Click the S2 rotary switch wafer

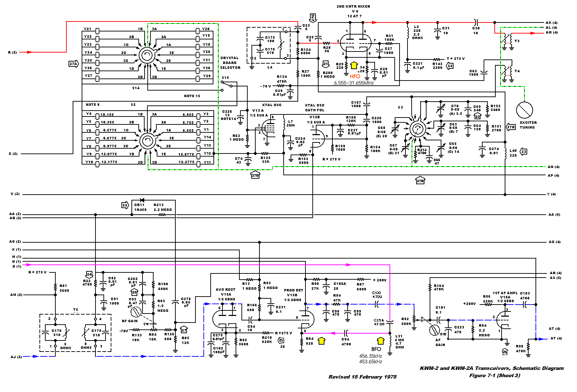(147, 141)
